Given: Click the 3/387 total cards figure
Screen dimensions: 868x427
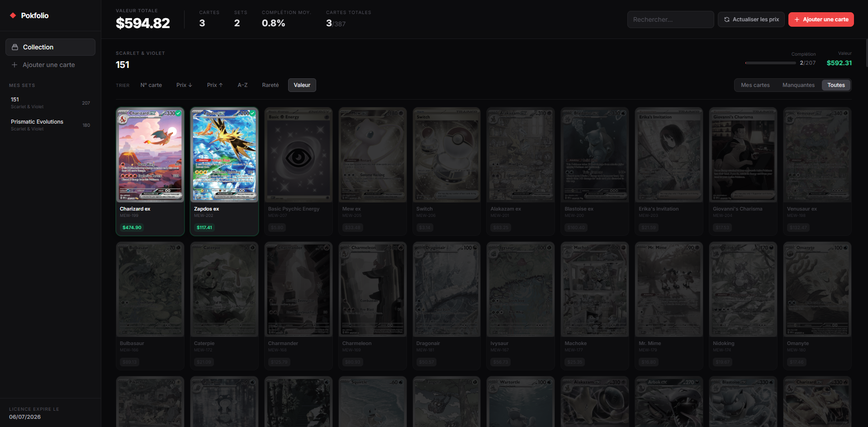Looking at the screenshot, I should [x=336, y=24].
